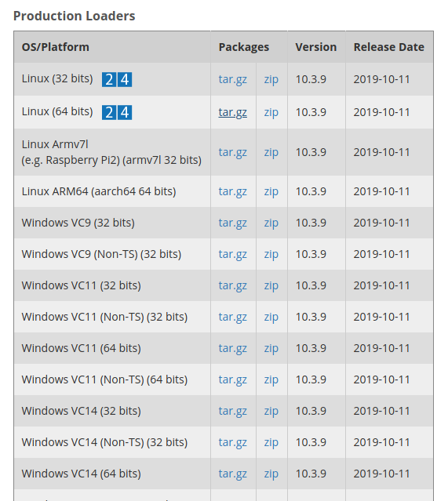Download zip for Windows VC11 (64 bits)

pyautogui.click(x=271, y=348)
